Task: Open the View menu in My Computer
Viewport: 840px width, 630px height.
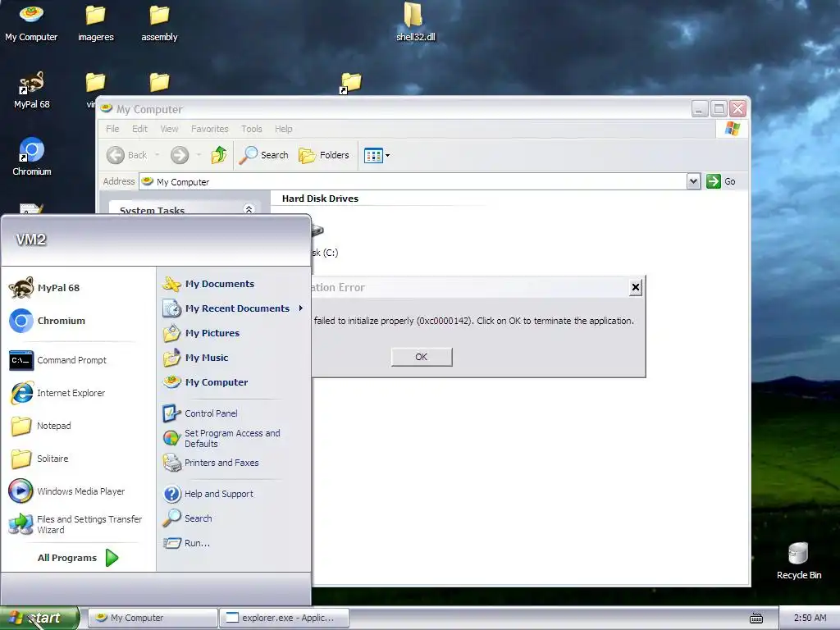Action: click(x=169, y=129)
